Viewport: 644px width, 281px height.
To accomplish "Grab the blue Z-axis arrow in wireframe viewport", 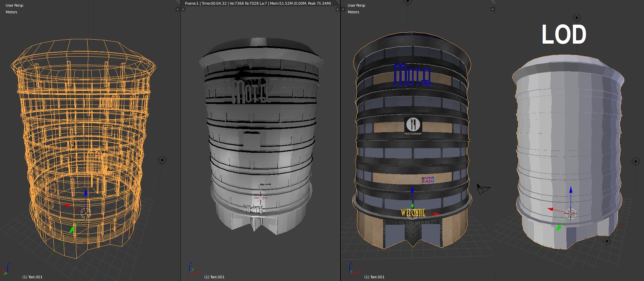I will tap(86, 192).
